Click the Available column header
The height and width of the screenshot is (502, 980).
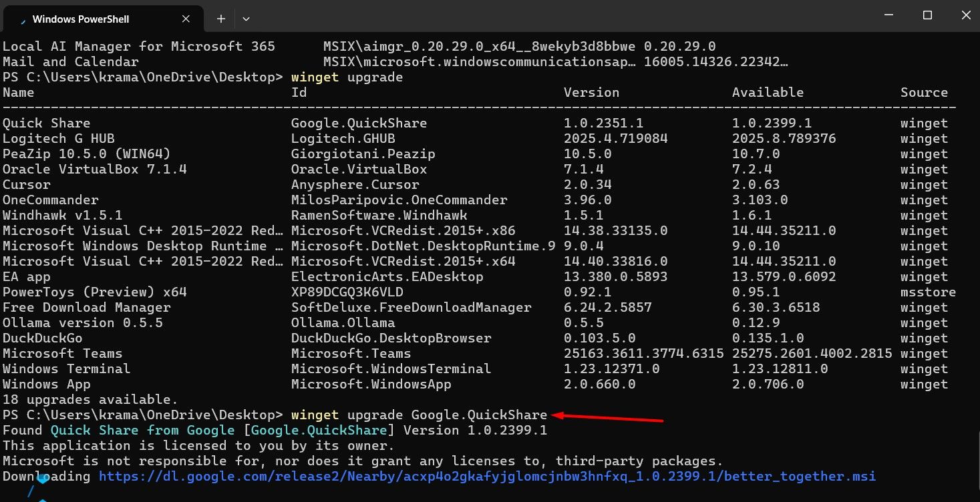tap(768, 92)
